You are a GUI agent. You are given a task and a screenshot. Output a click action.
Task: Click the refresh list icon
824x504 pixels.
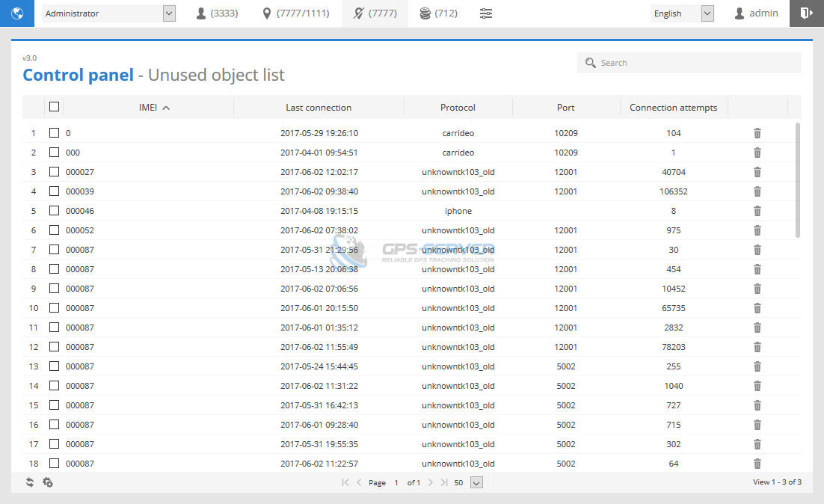(30, 482)
